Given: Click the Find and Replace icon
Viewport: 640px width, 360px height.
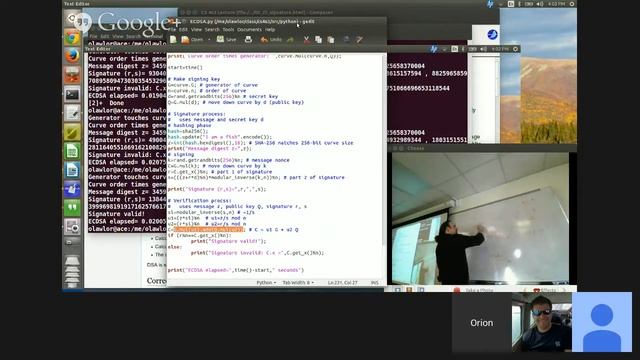Looking at the screenshot, I should click(359, 40).
